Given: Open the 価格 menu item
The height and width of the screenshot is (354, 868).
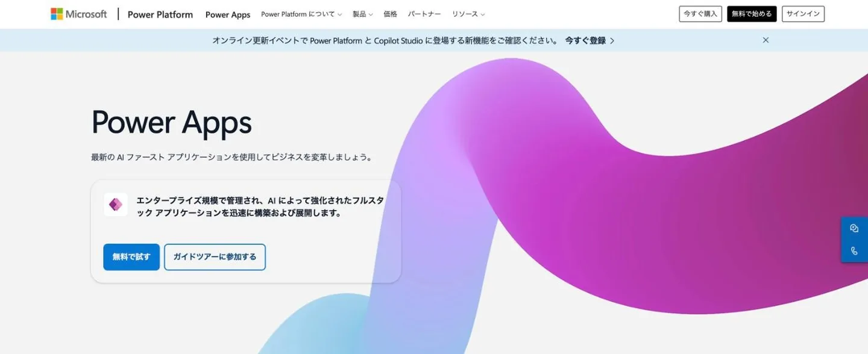Looking at the screenshot, I should pos(390,14).
